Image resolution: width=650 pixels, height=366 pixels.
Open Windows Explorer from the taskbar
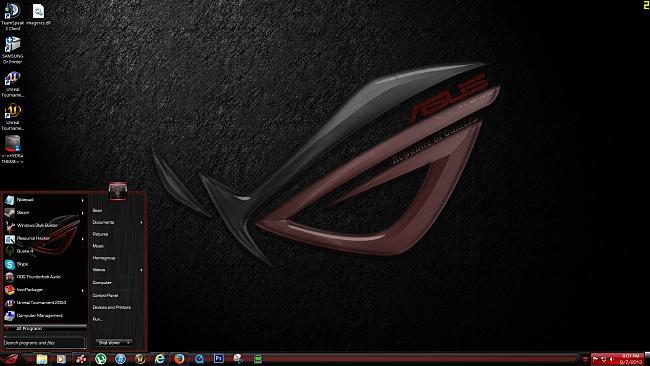(41, 359)
